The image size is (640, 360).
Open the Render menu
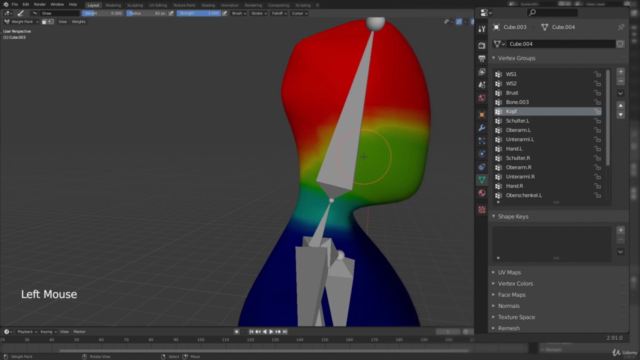click(40, 4)
